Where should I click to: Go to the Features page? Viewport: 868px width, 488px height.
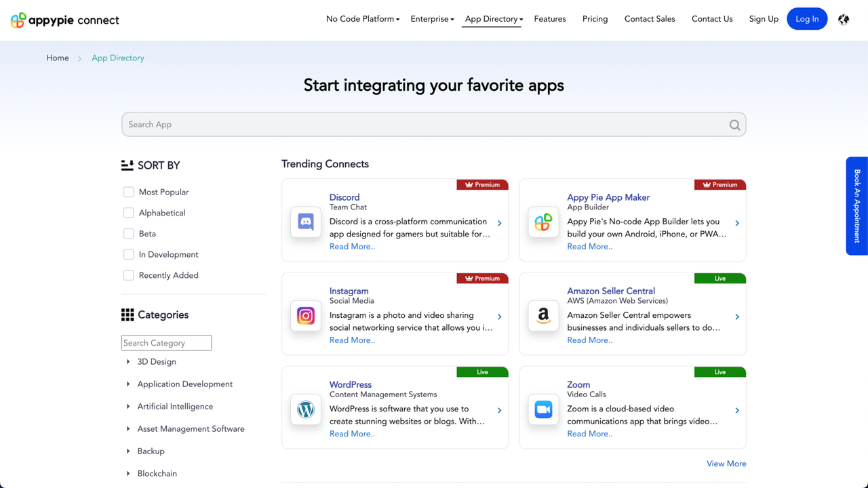[x=550, y=19]
